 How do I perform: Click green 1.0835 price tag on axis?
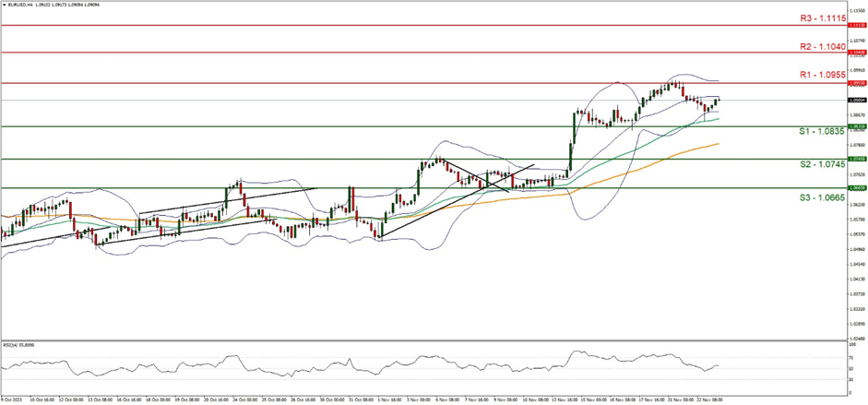[855, 126]
